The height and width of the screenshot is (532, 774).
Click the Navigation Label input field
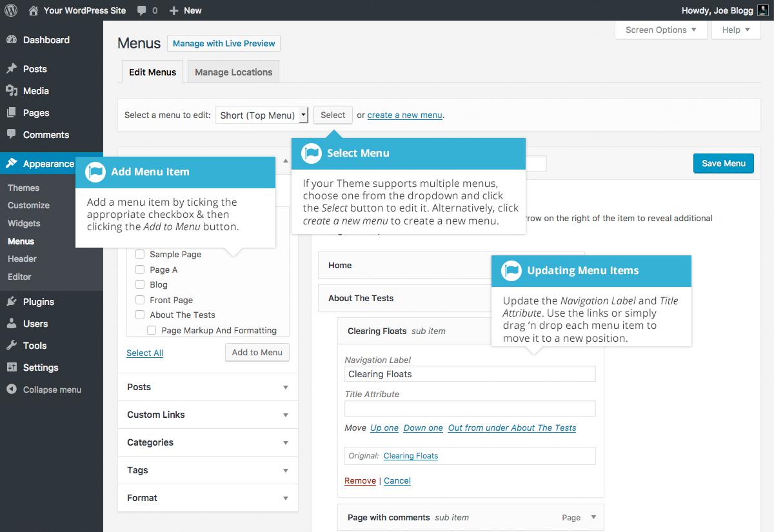point(470,374)
